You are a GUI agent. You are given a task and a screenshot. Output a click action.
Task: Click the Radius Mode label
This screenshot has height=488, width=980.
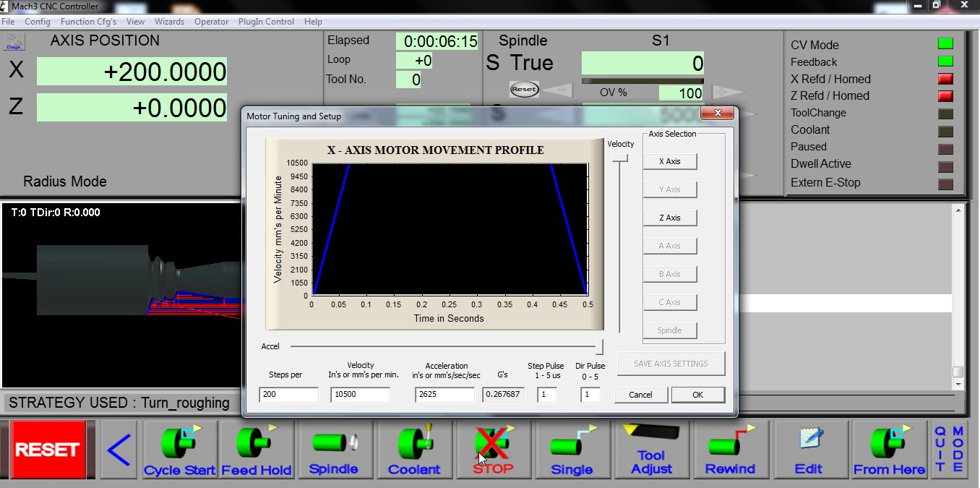[x=65, y=181]
